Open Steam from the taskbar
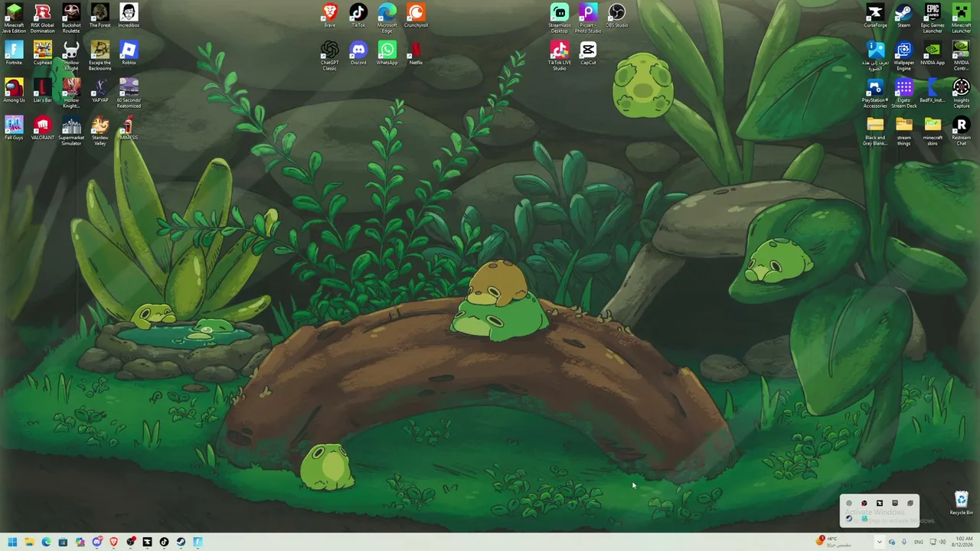Viewport: 980px width, 551px height. point(181,543)
